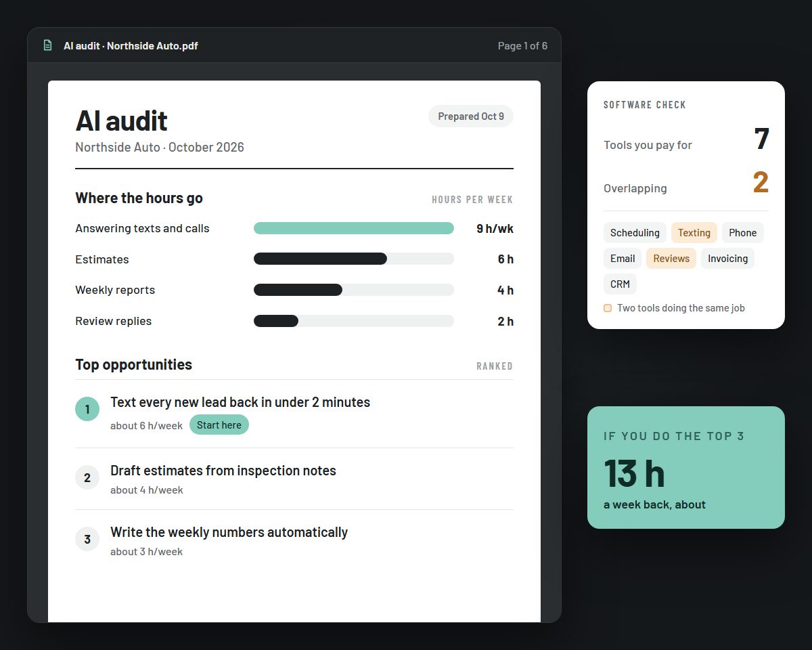This screenshot has width=812, height=650.
Task: Click the Estimates hours bar
Action: click(354, 259)
